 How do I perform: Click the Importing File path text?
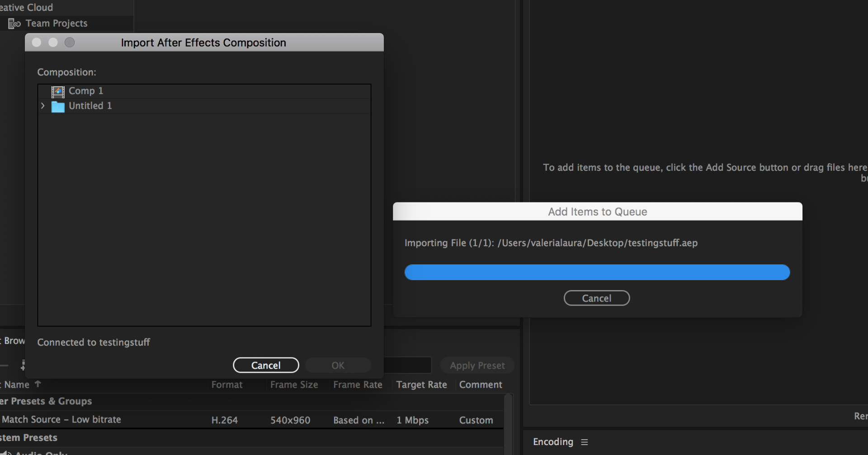(551, 243)
